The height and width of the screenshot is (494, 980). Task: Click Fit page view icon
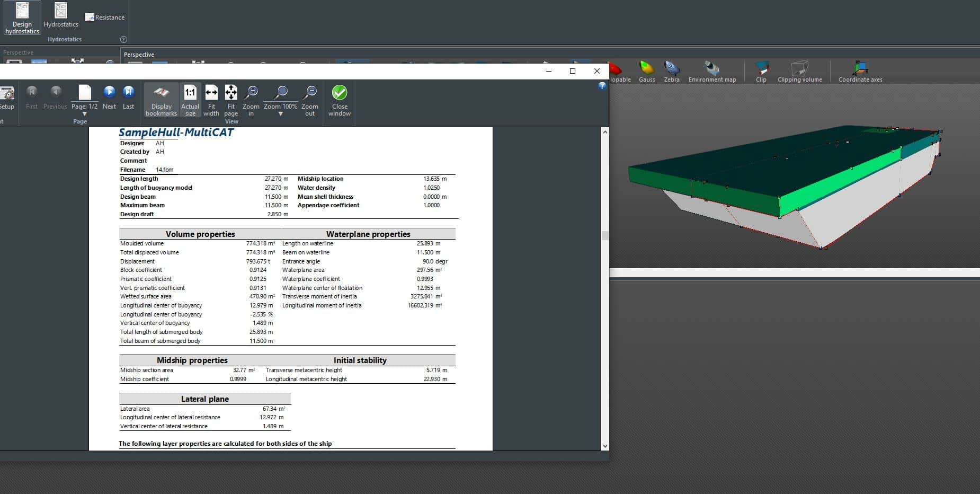pyautogui.click(x=231, y=100)
